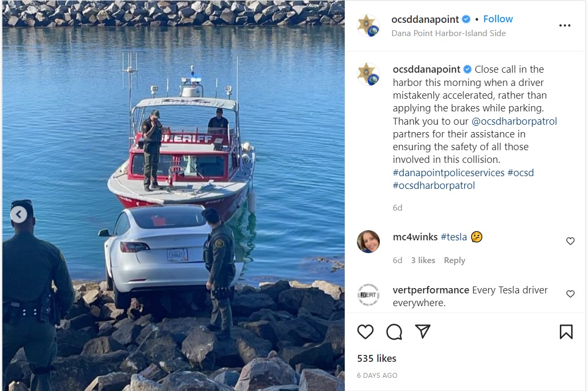
Task: Open the #tesla hashtag in comment
Action: [x=454, y=237]
